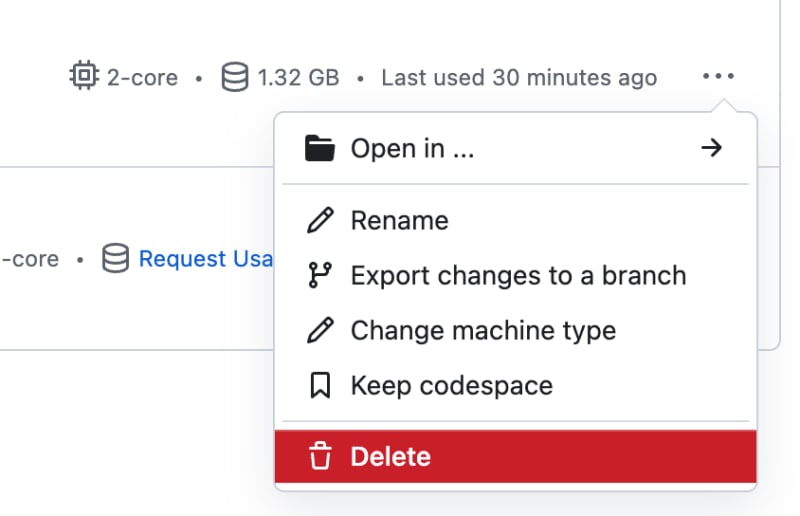This screenshot has height=516, width=800.
Task: Click the trash can icon in Delete
Action: pyautogui.click(x=320, y=456)
